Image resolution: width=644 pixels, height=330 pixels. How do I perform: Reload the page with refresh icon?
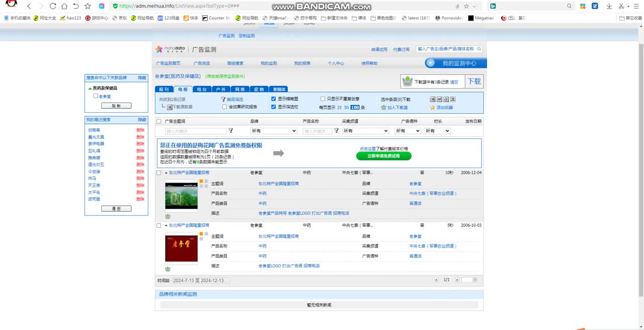pyautogui.click(x=53, y=6)
